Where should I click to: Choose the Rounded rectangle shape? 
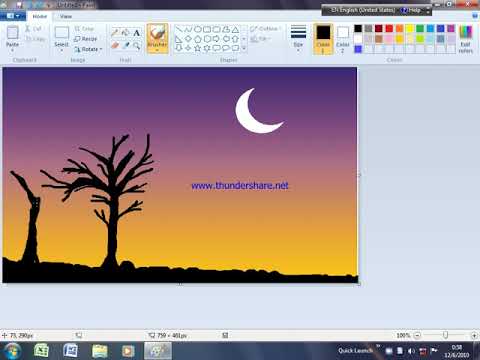coord(216,30)
